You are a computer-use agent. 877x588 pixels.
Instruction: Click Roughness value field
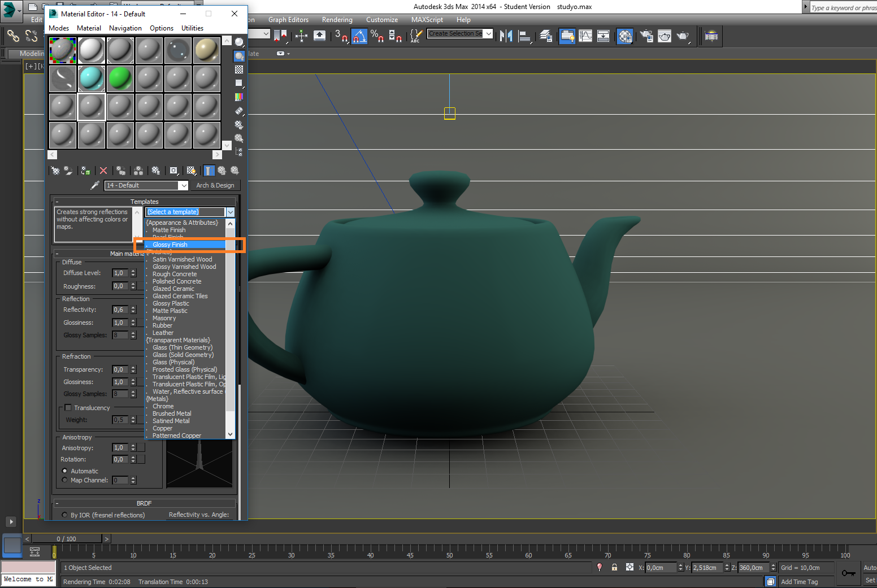pyautogui.click(x=120, y=286)
